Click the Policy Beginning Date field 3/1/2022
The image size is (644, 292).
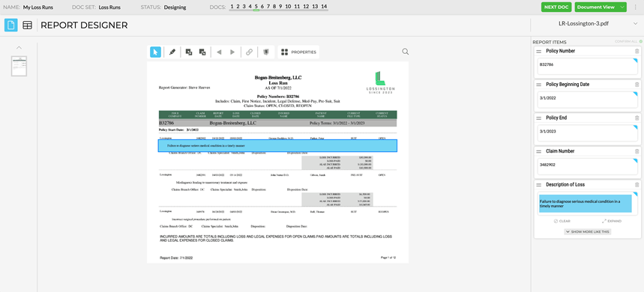[x=587, y=100]
